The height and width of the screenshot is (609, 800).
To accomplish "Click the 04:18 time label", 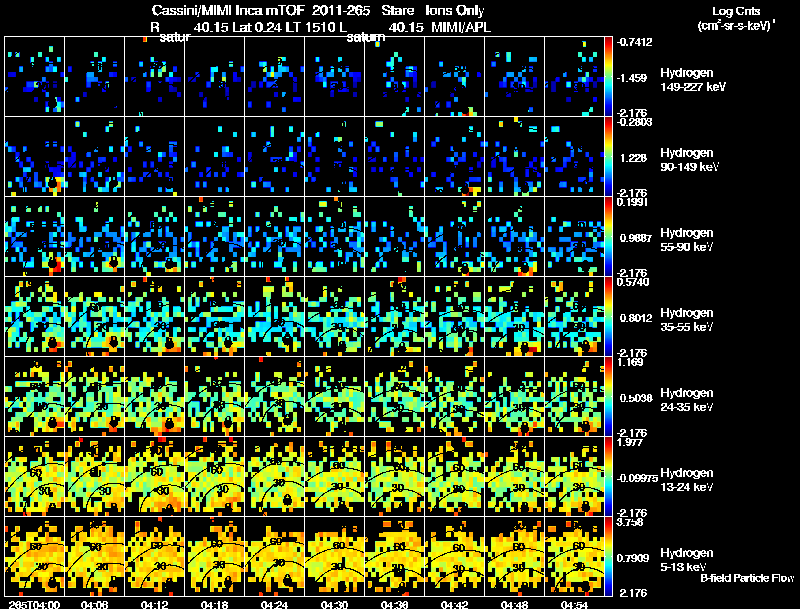I will [x=214, y=604].
